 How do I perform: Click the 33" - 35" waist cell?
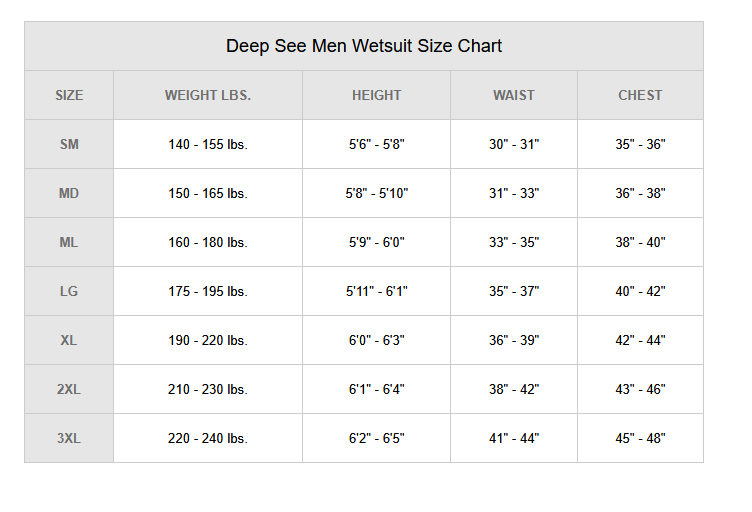point(514,242)
